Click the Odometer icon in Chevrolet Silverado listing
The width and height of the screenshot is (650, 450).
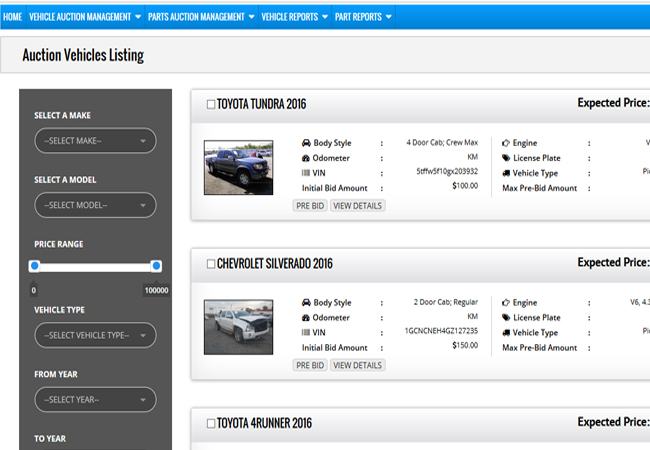click(305, 318)
